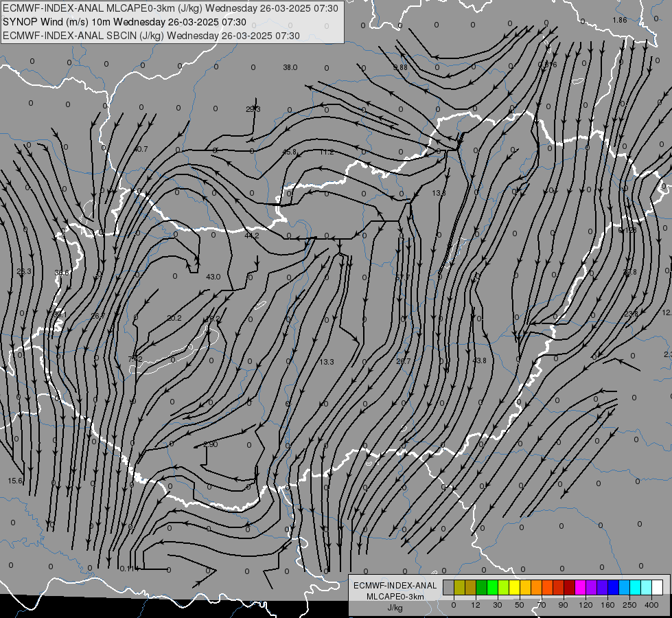This screenshot has height=618, width=672.
Task: Click the SBCIN title line
Action: point(151,36)
